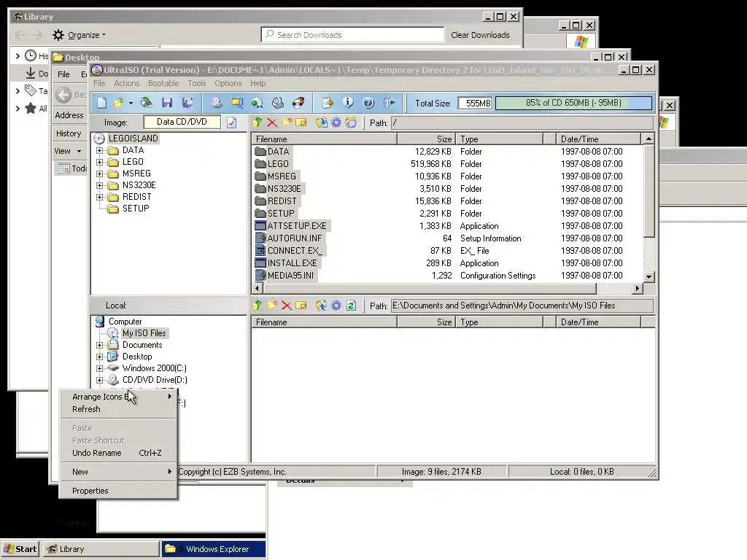Expand the REDIST folder in image tree
This screenshot has width=747, height=560.
click(x=99, y=197)
